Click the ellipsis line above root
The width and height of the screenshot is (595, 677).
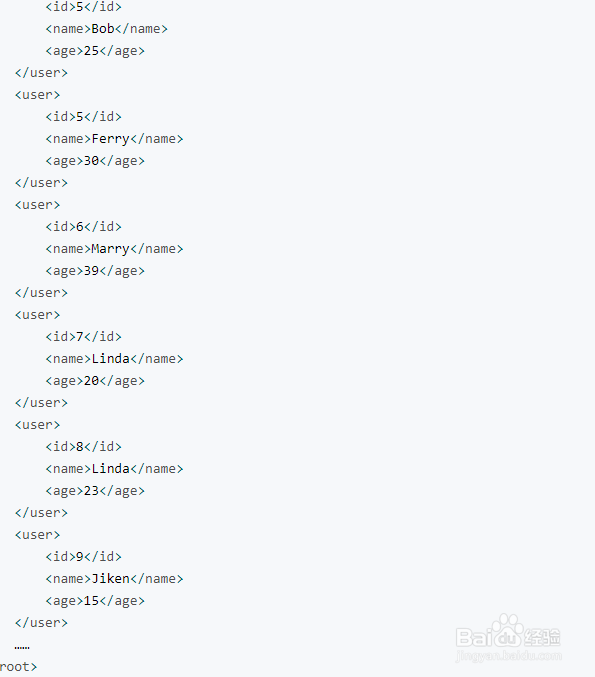(22, 647)
